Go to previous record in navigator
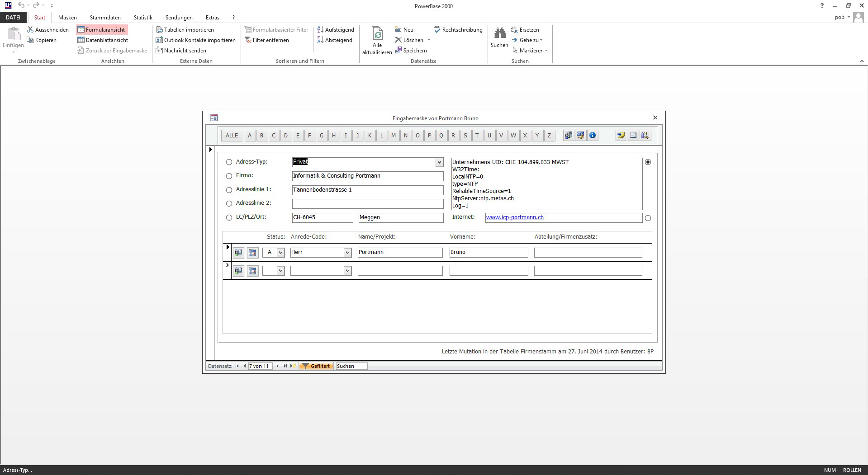868x475 pixels. coord(245,366)
